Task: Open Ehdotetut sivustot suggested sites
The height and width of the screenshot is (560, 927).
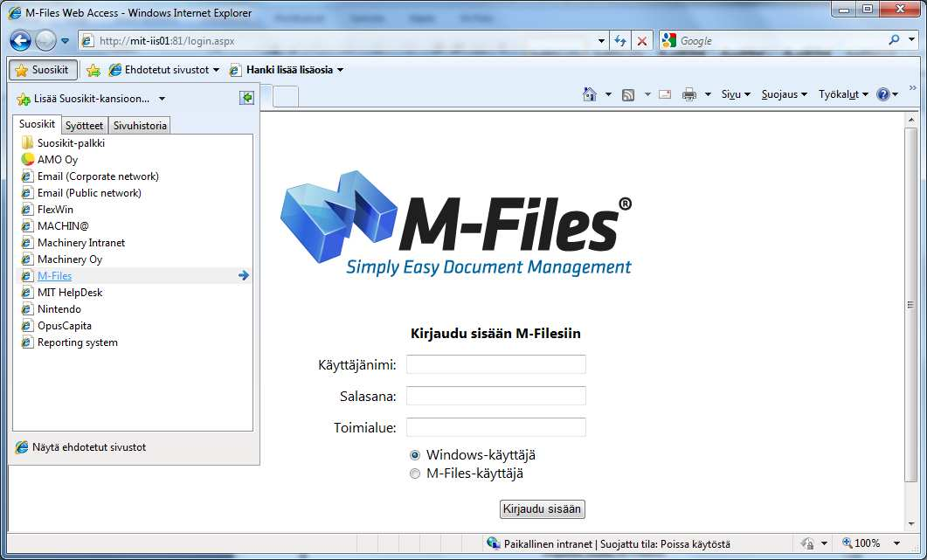Action: [x=163, y=70]
